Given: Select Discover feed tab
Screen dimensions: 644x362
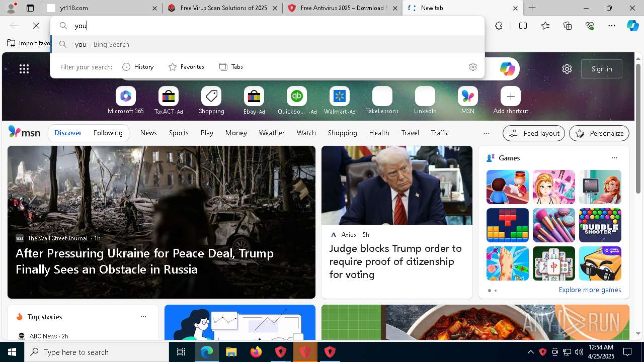Looking at the screenshot, I should pyautogui.click(x=68, y=133).
